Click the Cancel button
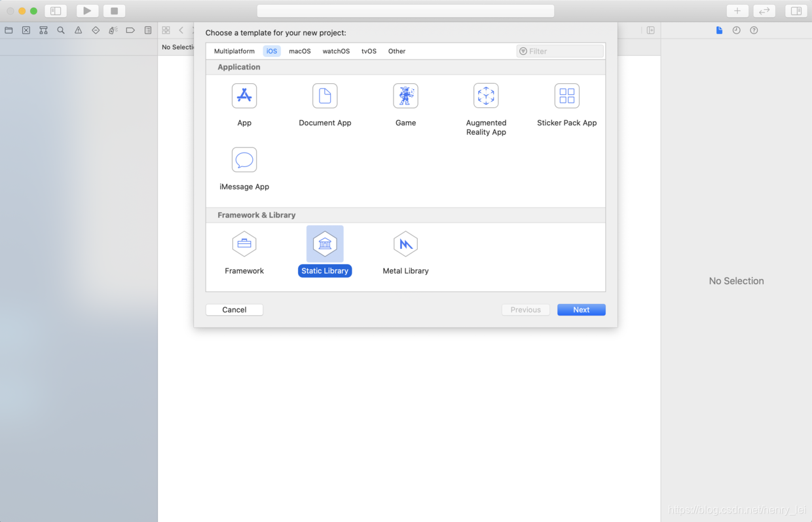Screen dimensions: 812x522 click(234, 310)
